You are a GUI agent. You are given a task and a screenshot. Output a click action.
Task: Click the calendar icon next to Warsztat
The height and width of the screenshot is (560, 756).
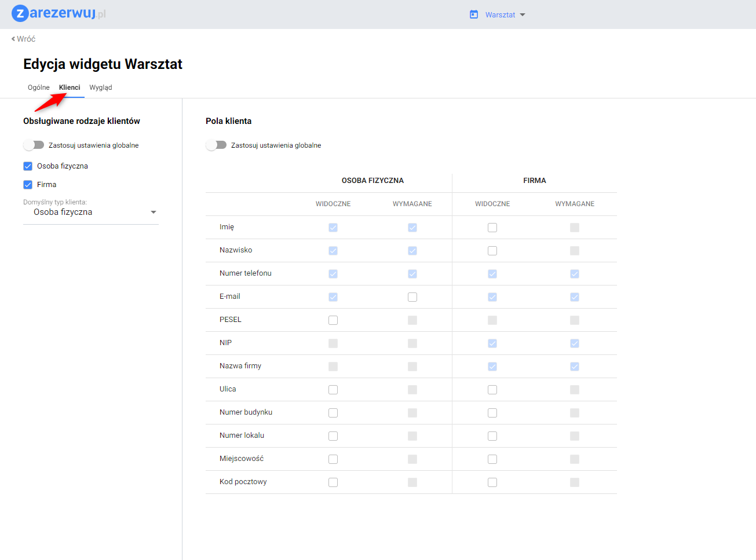tap(474, 14)
